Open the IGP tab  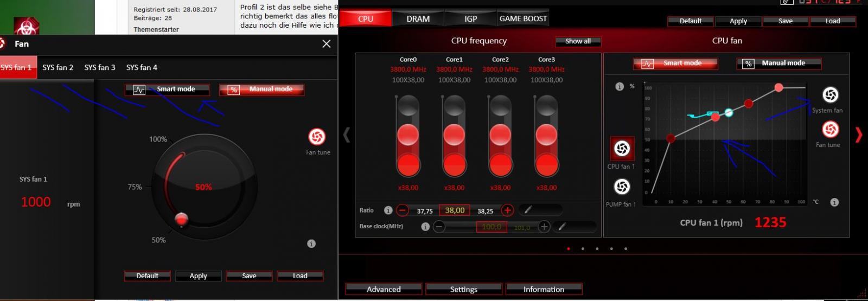470,18
